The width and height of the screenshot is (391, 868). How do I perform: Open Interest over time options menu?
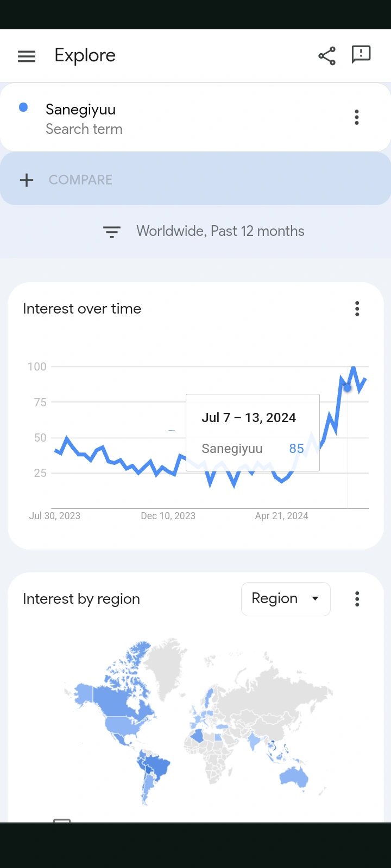click(x=357, y=309)
